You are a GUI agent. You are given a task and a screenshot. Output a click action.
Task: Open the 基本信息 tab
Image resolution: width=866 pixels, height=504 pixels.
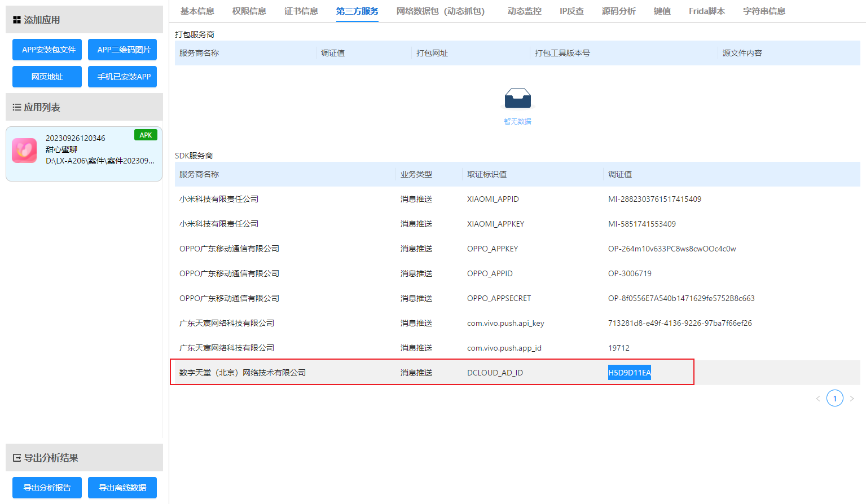point(197,11)
